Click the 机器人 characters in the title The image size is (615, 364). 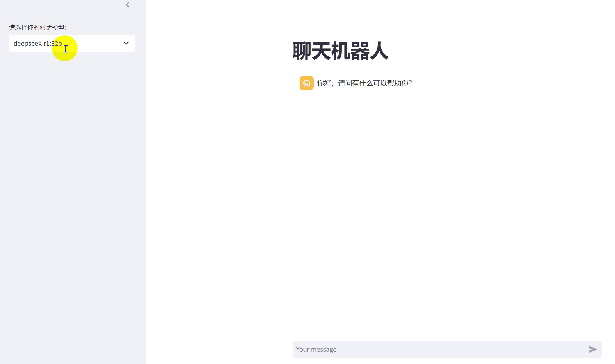coord(360,51)
